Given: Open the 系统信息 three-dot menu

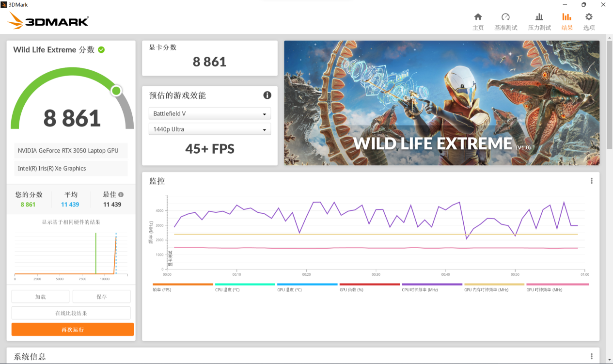Looking at the screenshot, I should tap(592, 356).
